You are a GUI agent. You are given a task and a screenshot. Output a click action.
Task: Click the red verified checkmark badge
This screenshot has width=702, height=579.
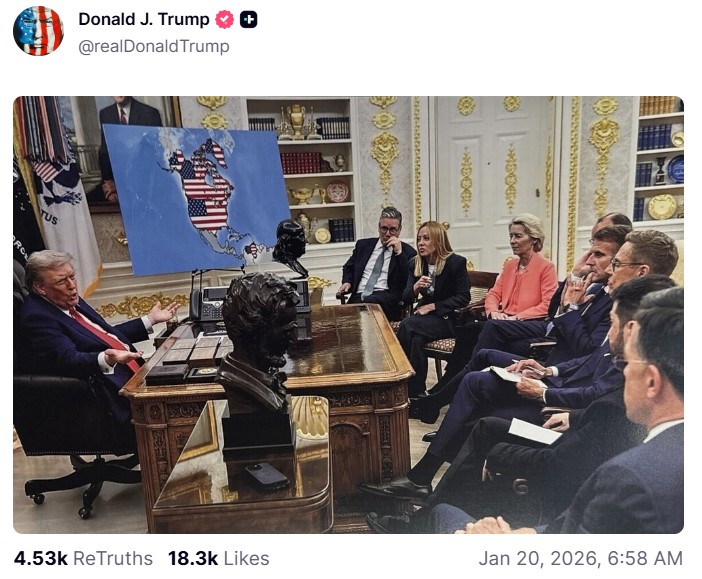pos(224,20)
